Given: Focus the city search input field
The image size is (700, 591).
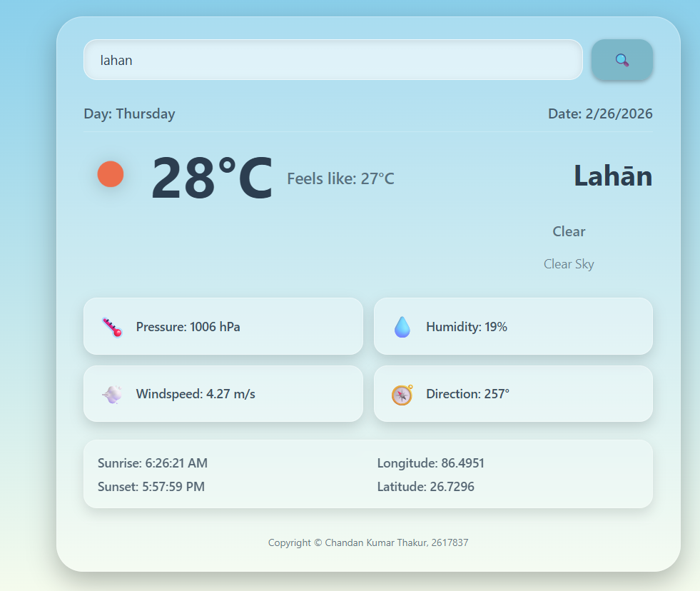Looking at the screenshot, I should (x=333, y=60).
